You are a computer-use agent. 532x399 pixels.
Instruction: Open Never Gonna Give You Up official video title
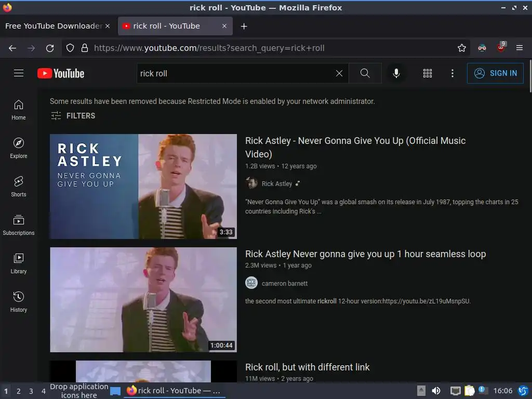[355, 147]
